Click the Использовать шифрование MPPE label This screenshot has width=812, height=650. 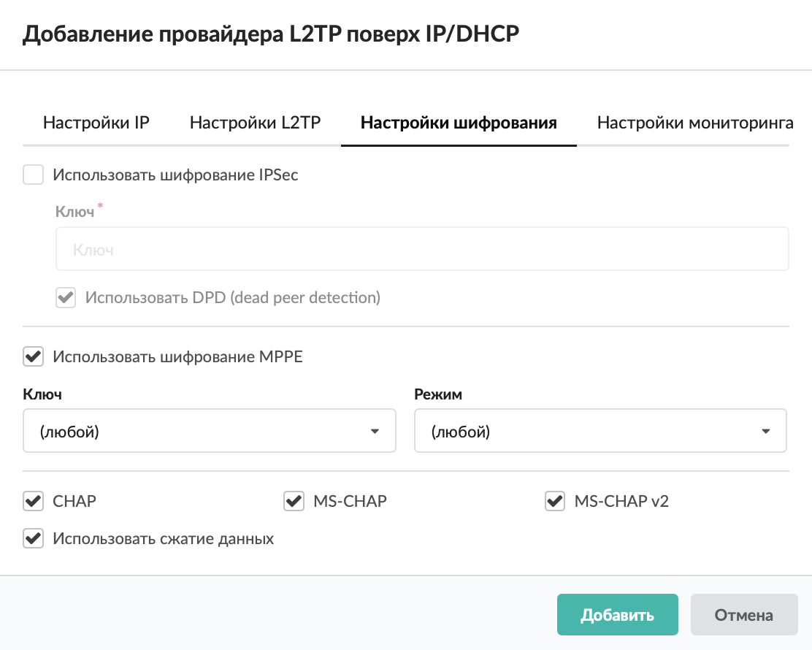click(177, 357)
